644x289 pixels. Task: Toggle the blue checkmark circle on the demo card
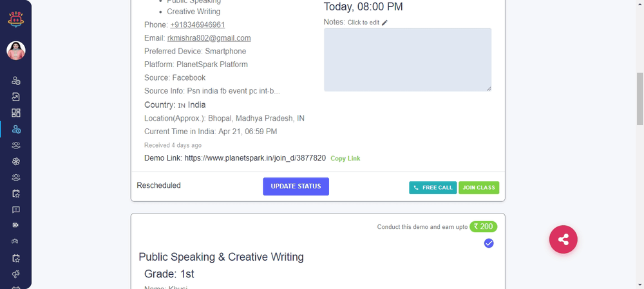[488, 243]
